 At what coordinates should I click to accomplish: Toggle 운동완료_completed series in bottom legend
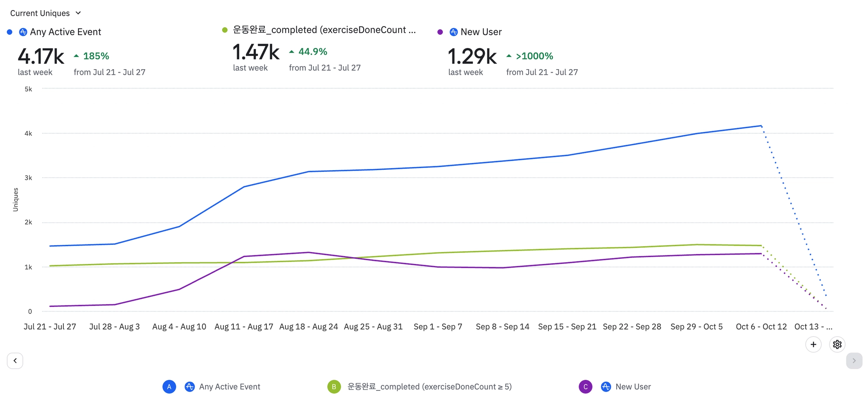(x=429, y=387)
